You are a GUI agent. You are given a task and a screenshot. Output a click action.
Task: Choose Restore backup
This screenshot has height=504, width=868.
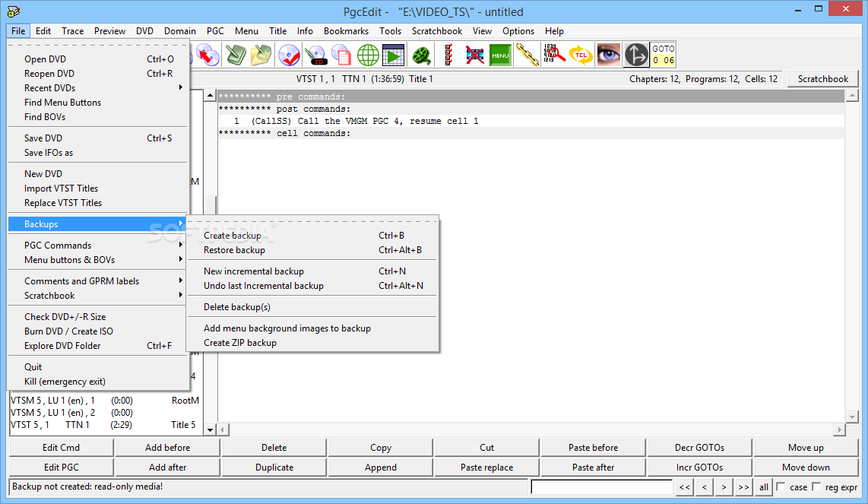pyautogui.click(x=312, y=250)
